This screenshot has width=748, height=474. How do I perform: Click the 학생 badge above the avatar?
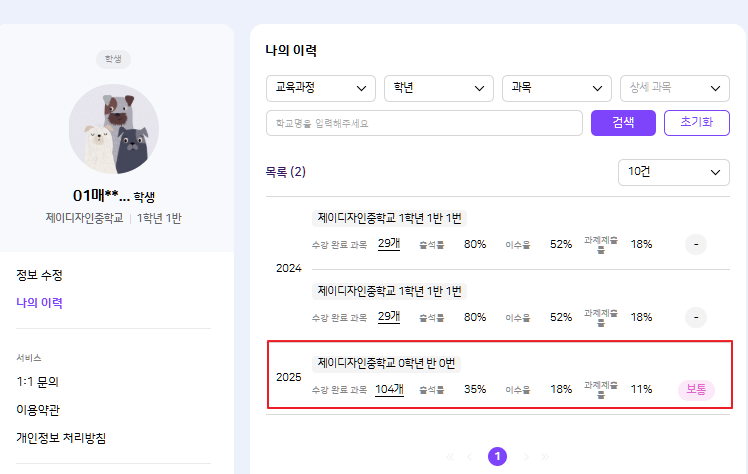[x=113, y=59]
